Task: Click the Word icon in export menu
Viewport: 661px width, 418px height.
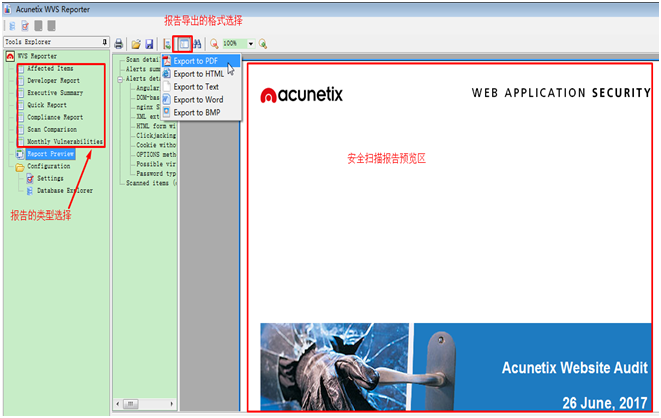Action: (x=167, y=99)
